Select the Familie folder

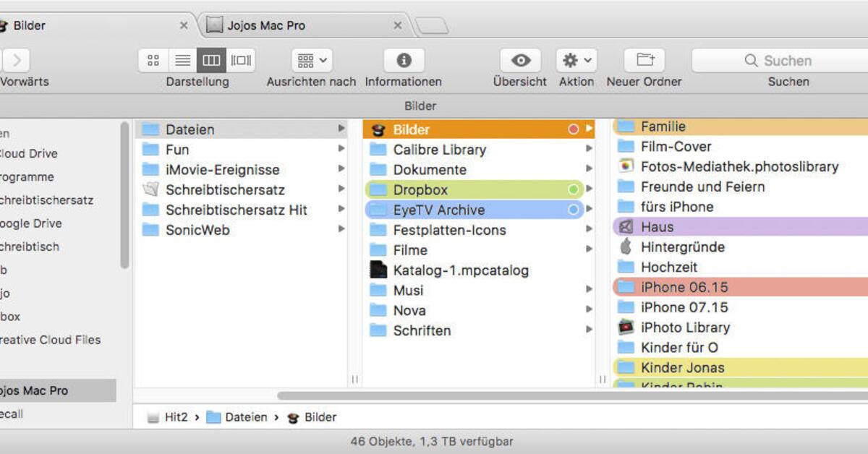[740, 127]
